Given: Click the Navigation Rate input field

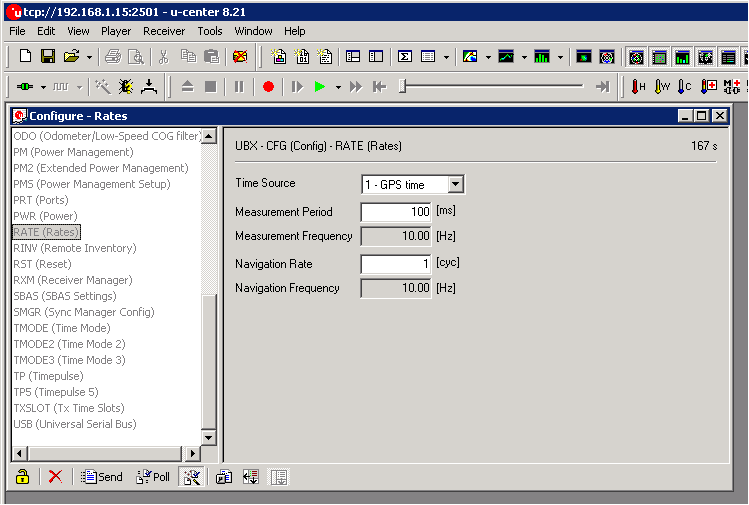Looking at the screenshot, I should click(396, 264).
